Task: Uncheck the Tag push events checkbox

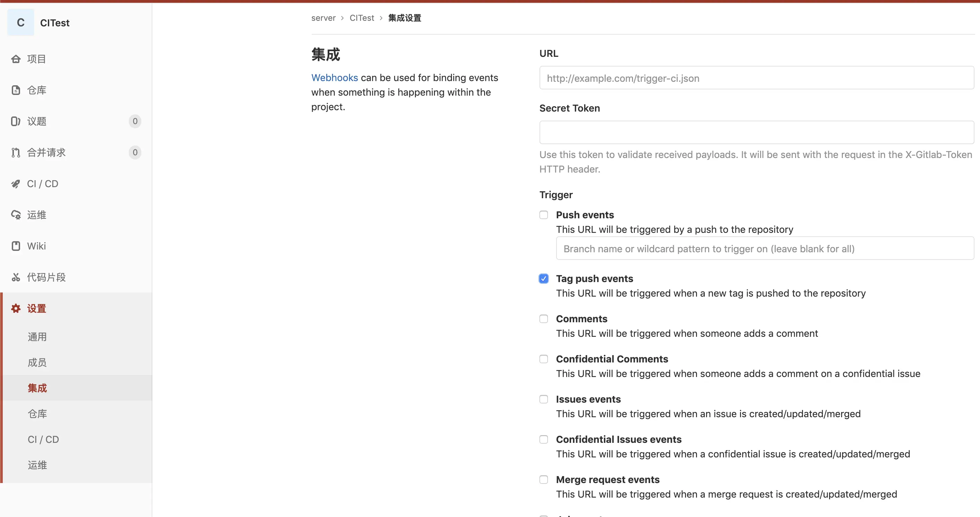Action: click(x=544, y=279)
